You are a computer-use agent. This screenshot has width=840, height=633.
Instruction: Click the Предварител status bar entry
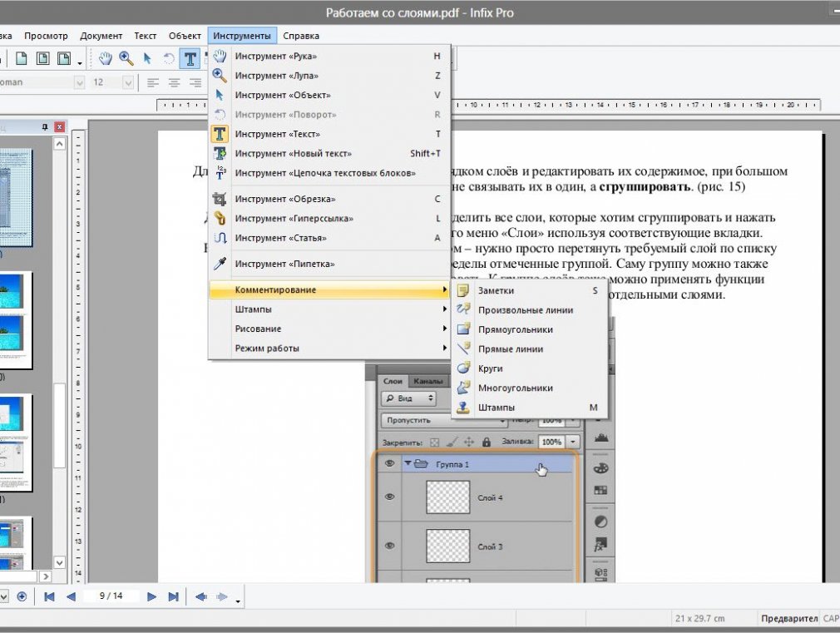click(789, 619)
